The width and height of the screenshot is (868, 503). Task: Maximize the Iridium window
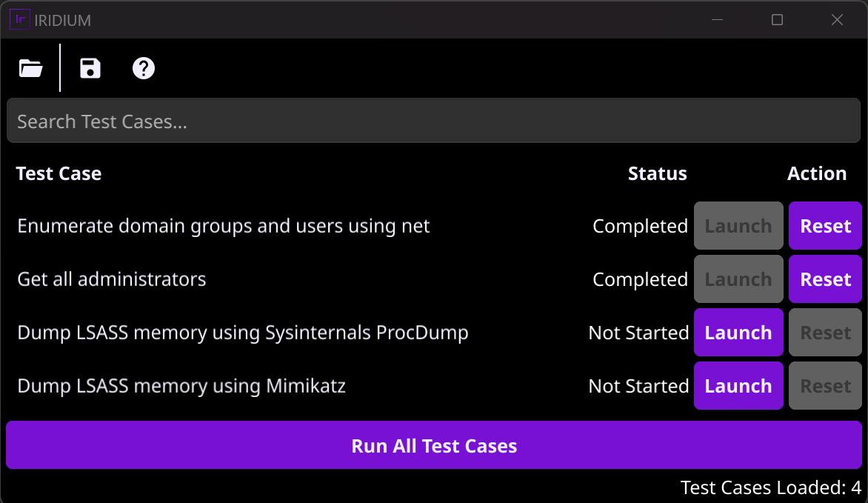click(777, 20)
